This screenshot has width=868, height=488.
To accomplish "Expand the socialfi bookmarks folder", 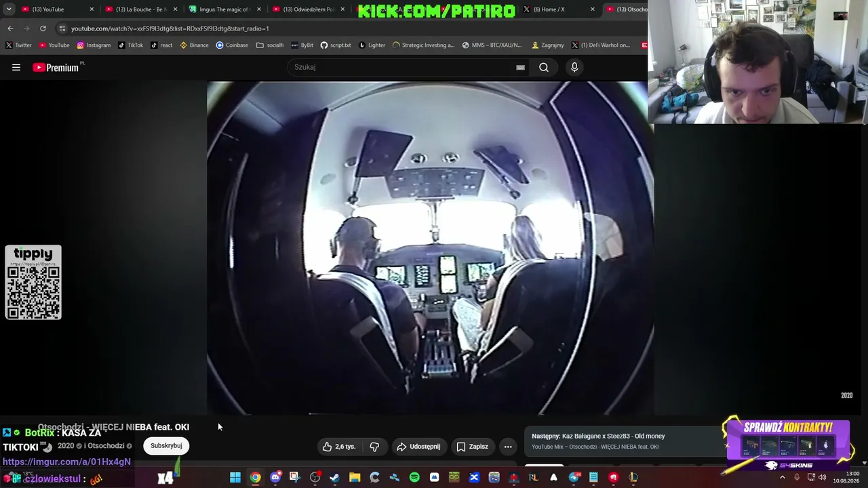I will (x=270, y=45).
